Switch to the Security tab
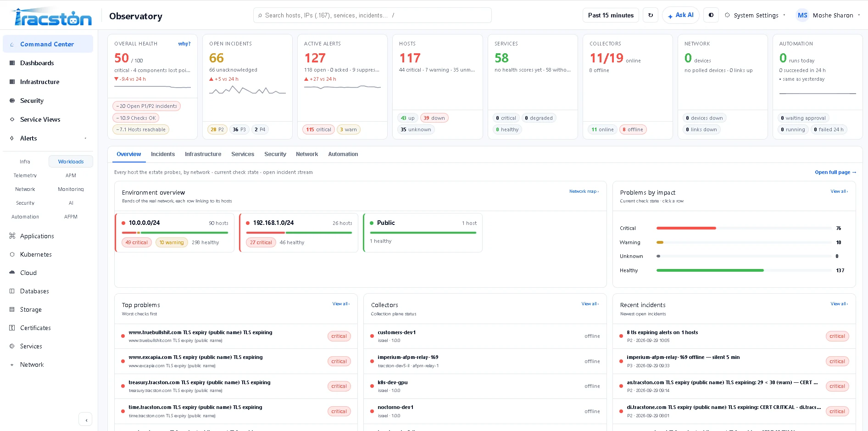This screenshot has height=431, width=868. [275, 154]
